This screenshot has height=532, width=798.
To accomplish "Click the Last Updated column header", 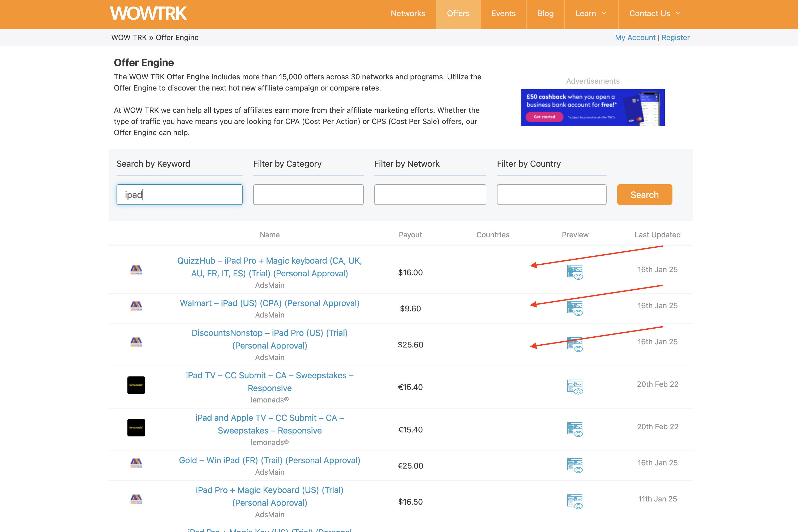I will click(658, 235).
